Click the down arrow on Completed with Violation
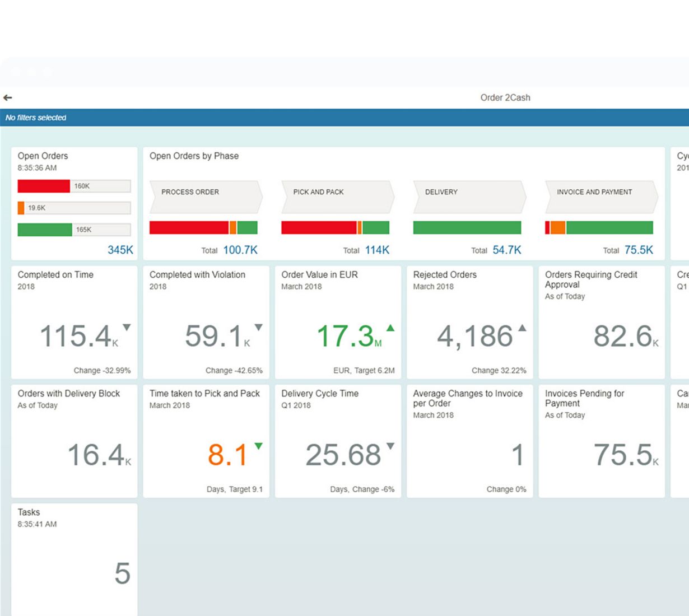Viewport: 689px width, 616px height. 258,328
